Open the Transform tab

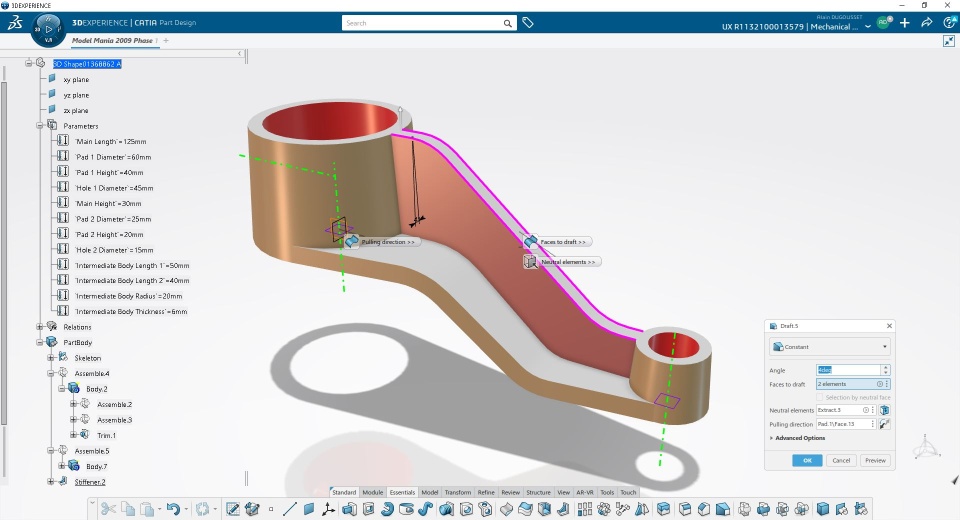[x=457, y=492]
